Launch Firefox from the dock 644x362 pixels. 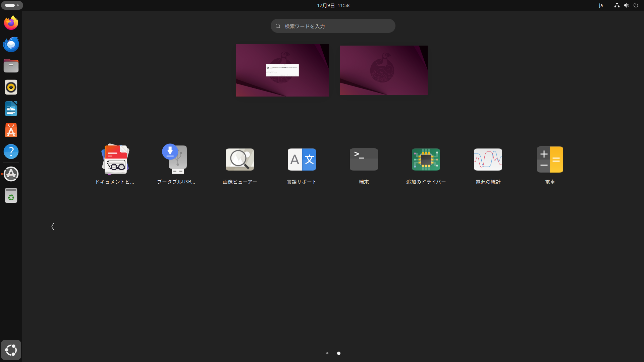click(x=11, y=22)
